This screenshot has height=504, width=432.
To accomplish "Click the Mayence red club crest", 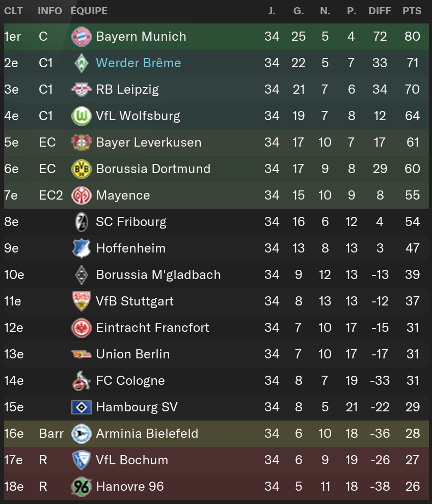I will pyautogui.click(x=82, y=195).
